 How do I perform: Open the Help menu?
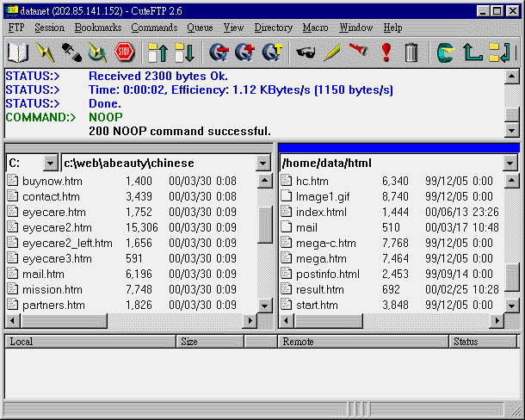pos(392,28)
